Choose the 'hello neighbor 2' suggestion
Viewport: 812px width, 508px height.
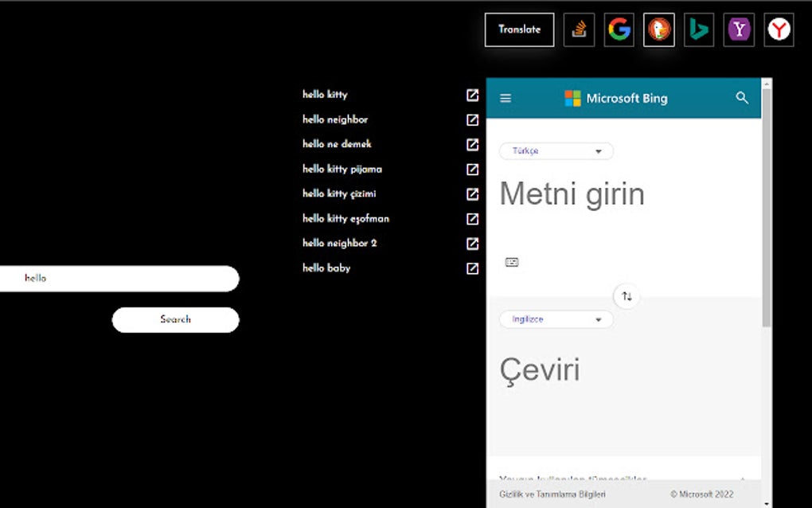click(x=340, y=243)
